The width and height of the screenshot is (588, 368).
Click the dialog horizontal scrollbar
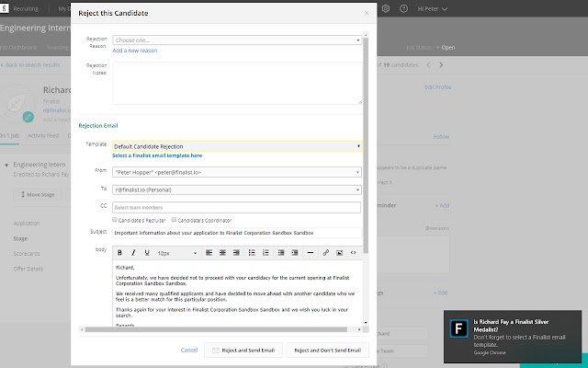coord(216,329)
